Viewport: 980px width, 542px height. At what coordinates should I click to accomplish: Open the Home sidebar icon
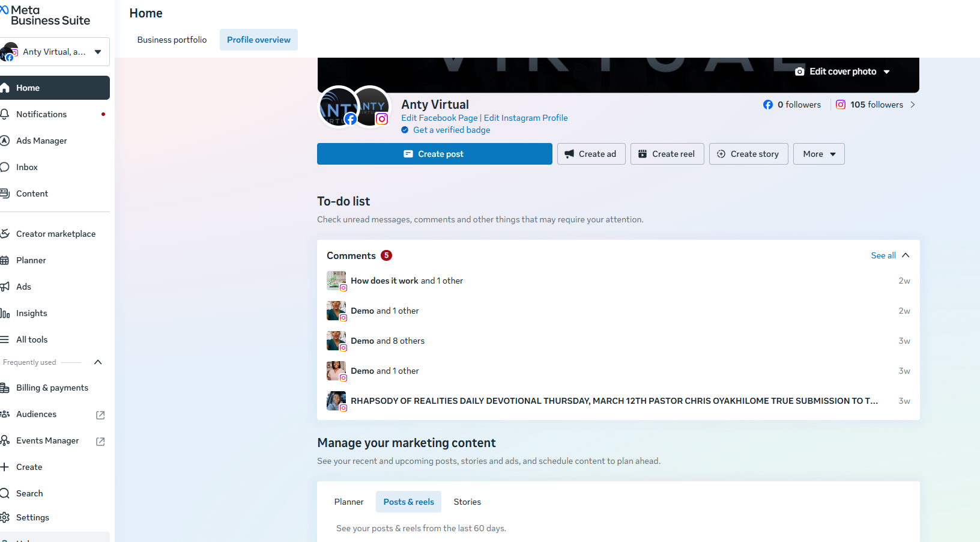coord(5,88)
